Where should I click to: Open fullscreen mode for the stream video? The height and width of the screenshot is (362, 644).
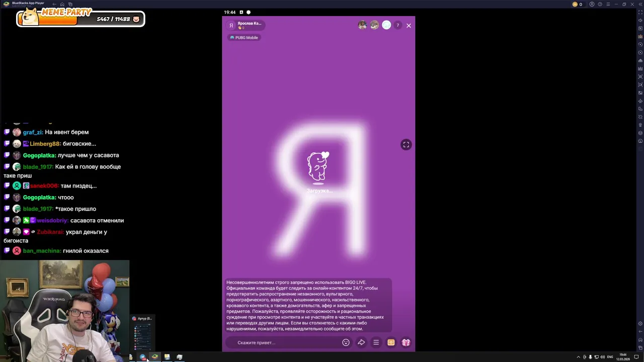406,145
